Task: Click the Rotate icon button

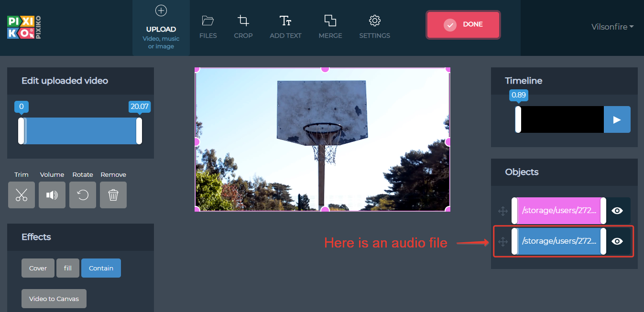Action: coord(83,195)
